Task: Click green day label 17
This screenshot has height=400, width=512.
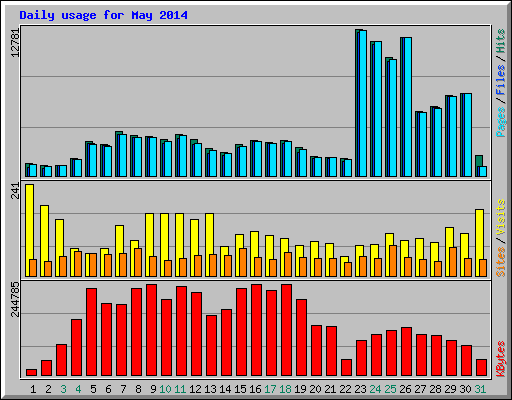Action: (x=270, y=389)
